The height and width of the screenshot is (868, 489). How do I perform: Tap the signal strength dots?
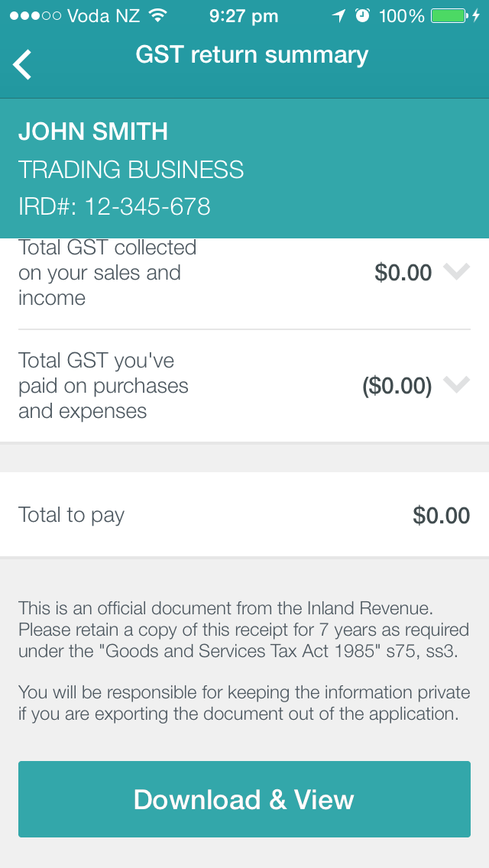35,16
